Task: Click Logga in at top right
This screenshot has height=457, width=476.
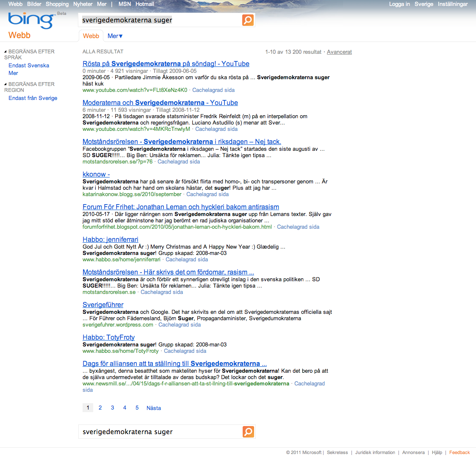Action: coord(399,4)
